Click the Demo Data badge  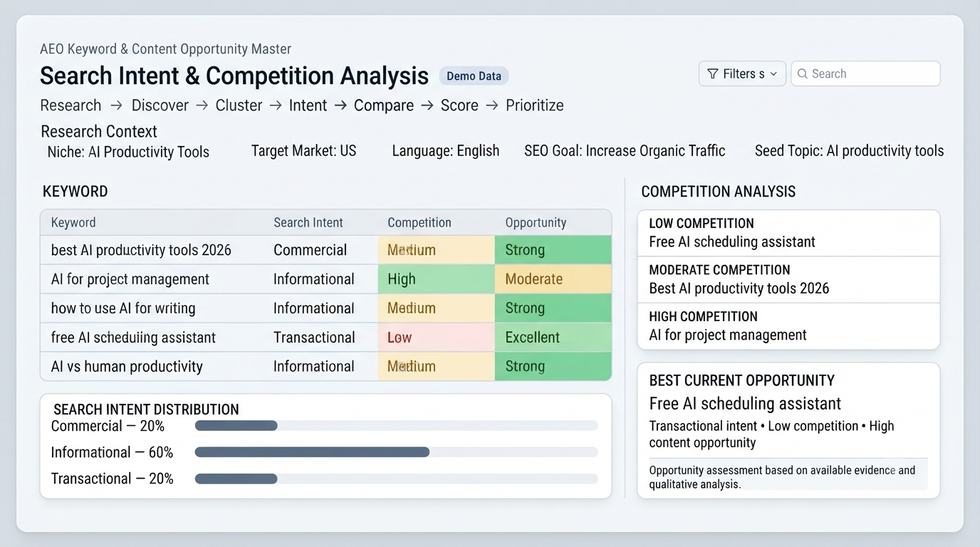(x=474, y=76)
